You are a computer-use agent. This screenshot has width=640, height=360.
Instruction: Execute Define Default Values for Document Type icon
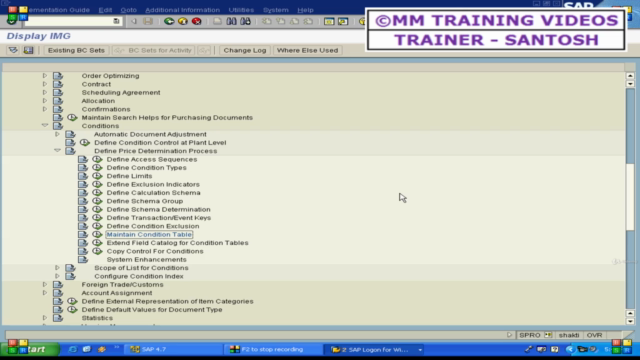click(72, 310)
